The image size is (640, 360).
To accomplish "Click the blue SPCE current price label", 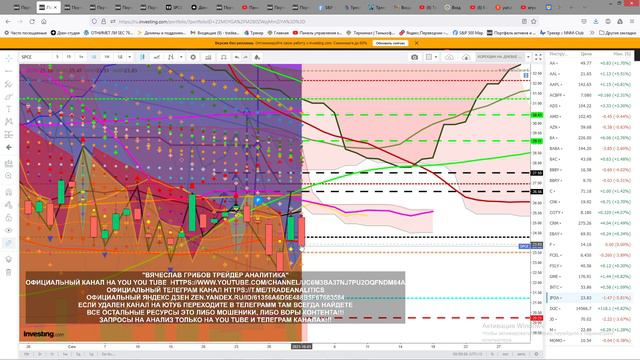I will 524,246.
